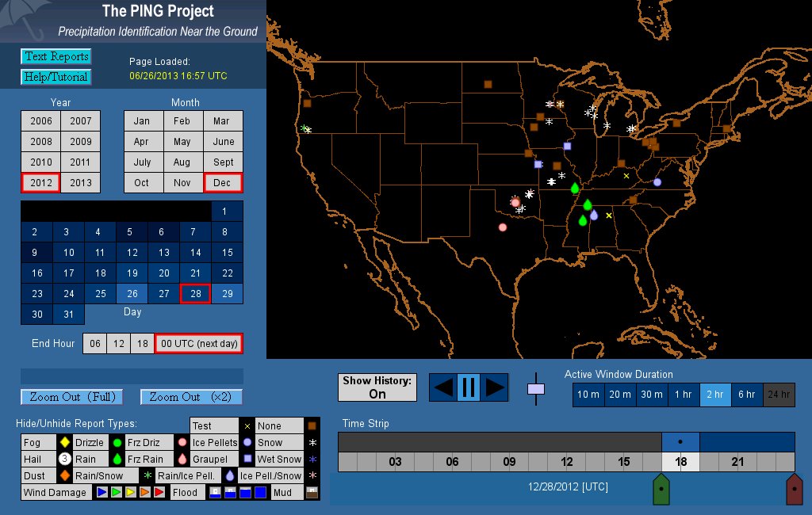Set End Hour to 12
812x515 pixels.
point(119,343)
